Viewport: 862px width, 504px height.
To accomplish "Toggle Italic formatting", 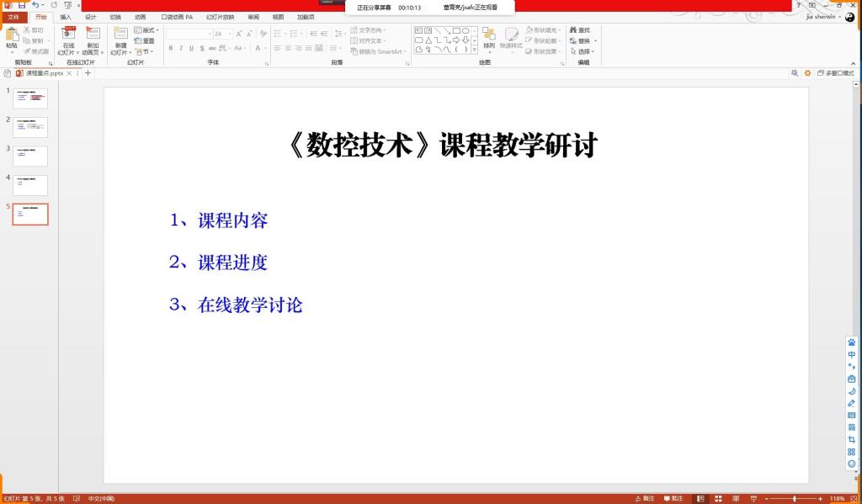I will click(x=180, y=48).
